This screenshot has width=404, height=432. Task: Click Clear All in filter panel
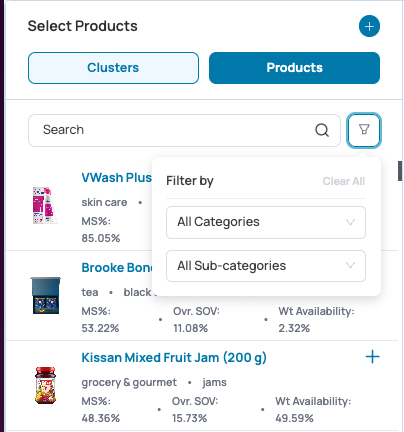(344, 181)
